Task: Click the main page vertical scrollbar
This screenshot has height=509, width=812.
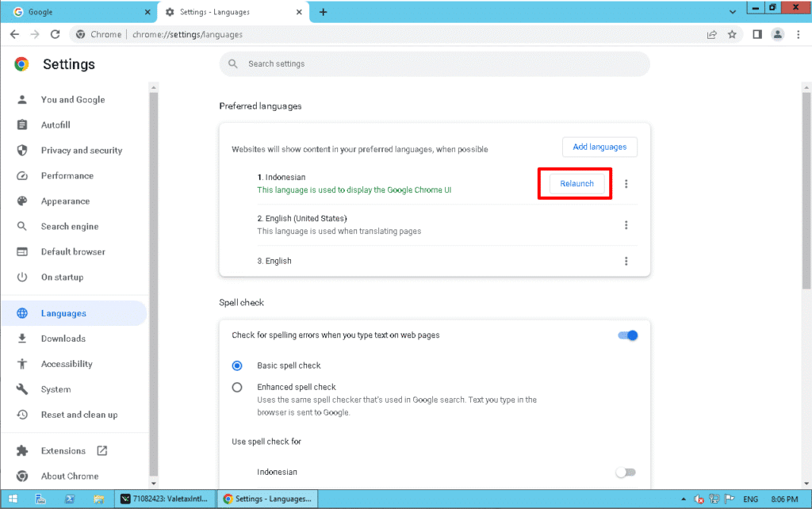Action: (x=806, y=190)
